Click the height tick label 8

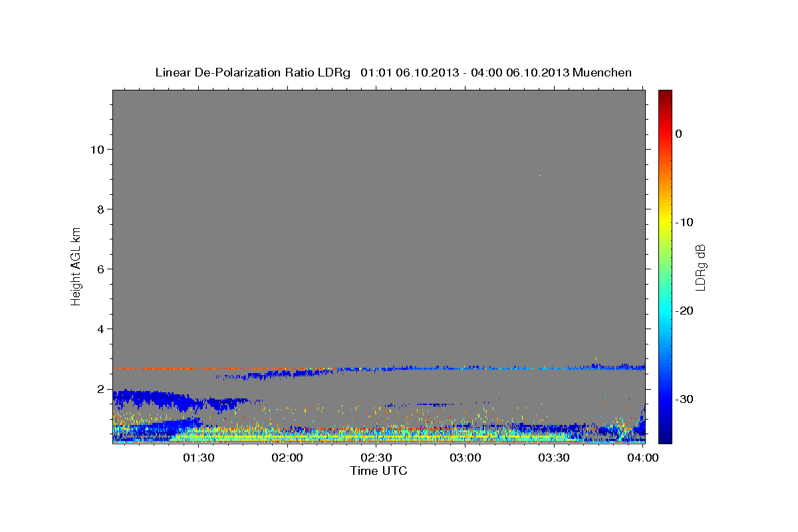coord(100,209)
